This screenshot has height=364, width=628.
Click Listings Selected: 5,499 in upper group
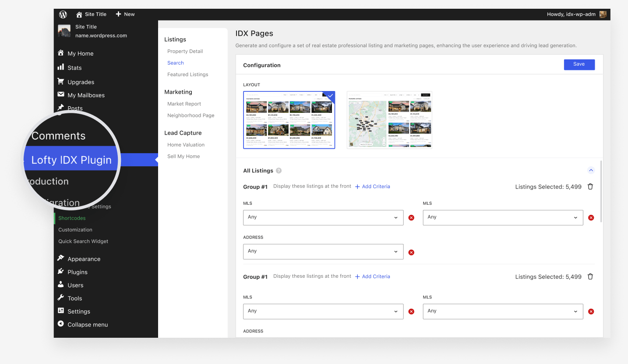pyautogui.click(x=548, y=187)
